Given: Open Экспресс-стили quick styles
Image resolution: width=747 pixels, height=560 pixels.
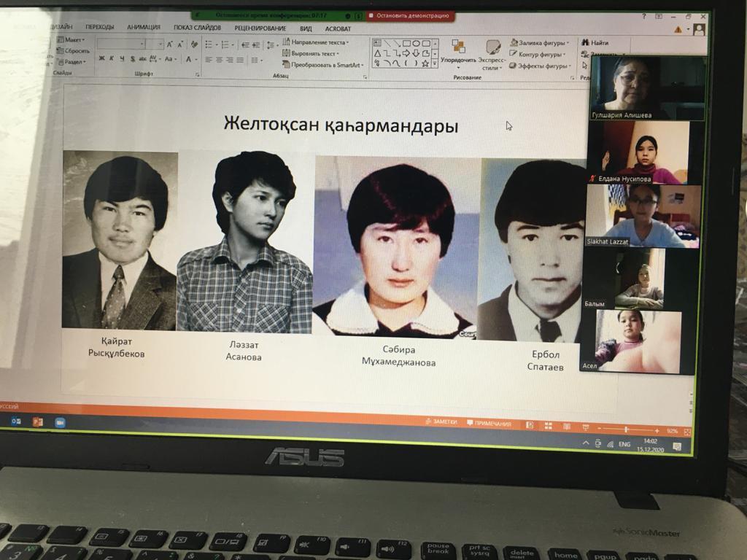Looking at the screenshot, I should click(x=492, y=54).
